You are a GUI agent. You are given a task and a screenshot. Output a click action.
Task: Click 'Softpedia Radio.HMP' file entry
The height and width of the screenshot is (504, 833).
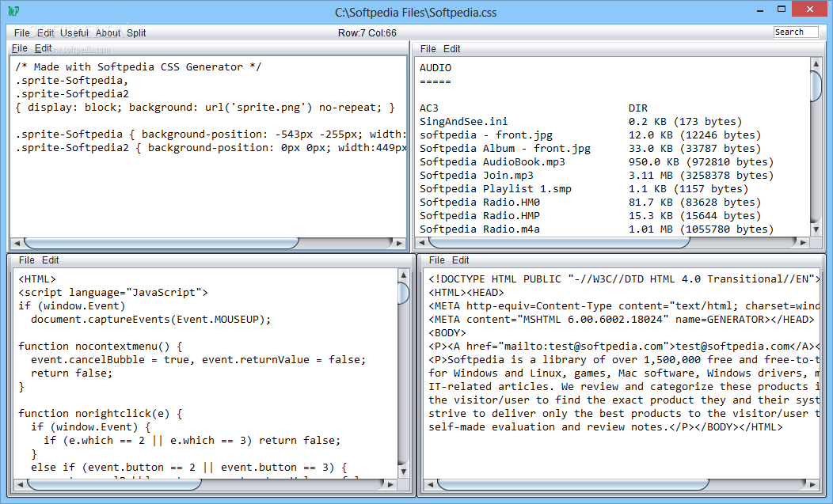[480, 216]
